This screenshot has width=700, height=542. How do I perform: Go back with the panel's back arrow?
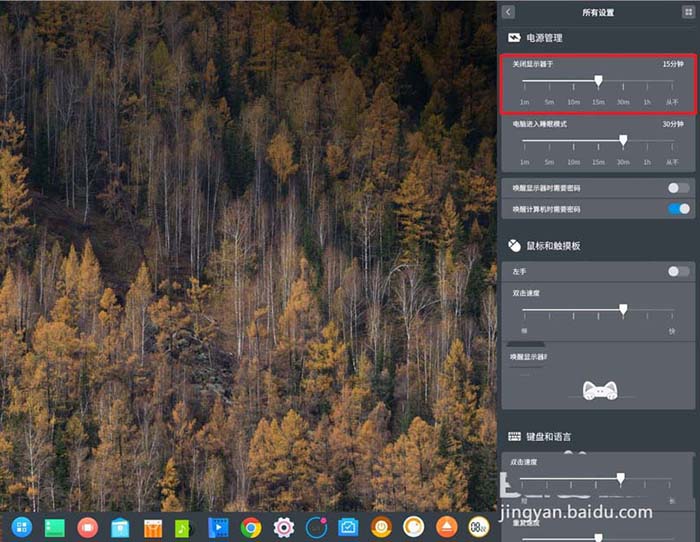coord(508,12)
